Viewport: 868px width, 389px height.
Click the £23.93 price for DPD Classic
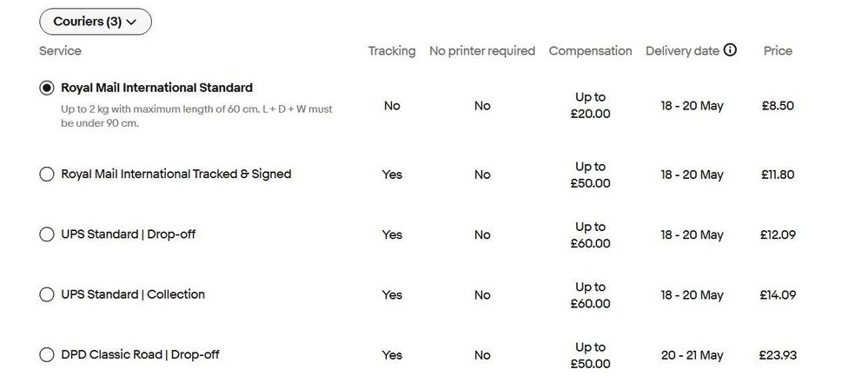[x=778, y=355]
